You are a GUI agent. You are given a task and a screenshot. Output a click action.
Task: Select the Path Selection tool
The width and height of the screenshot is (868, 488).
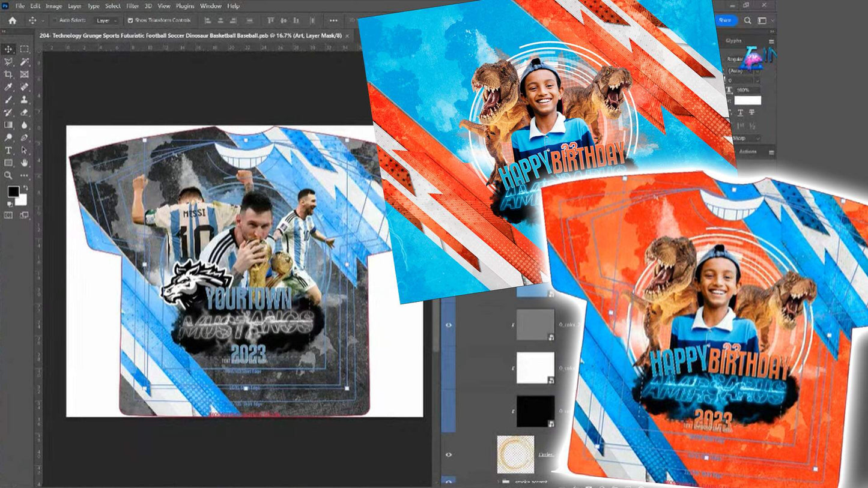tap(24, 150)
